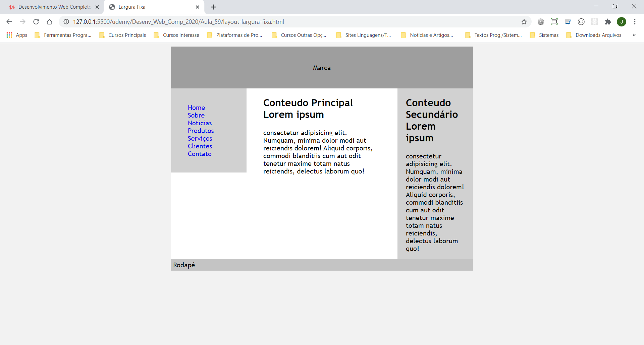Open the faded square extension icon
This screenshot has width=644, height=345.
[594, 22]
